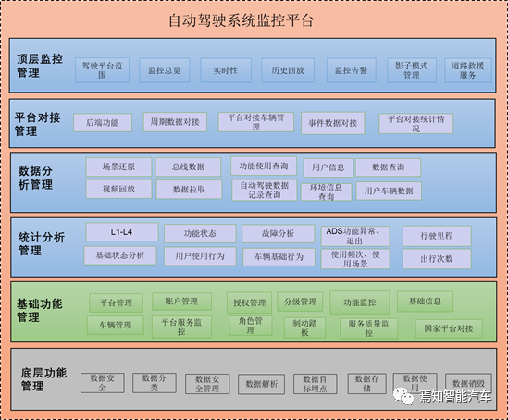
Task: Open the 故障分析 box
Action: (278, 233)
